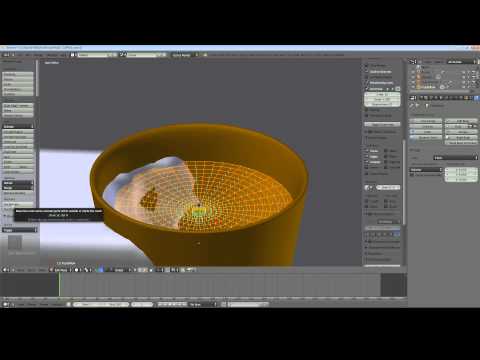480x360 pixels.
Task: Click the Timeline editor type icon
Action: (x=5, y=304)
